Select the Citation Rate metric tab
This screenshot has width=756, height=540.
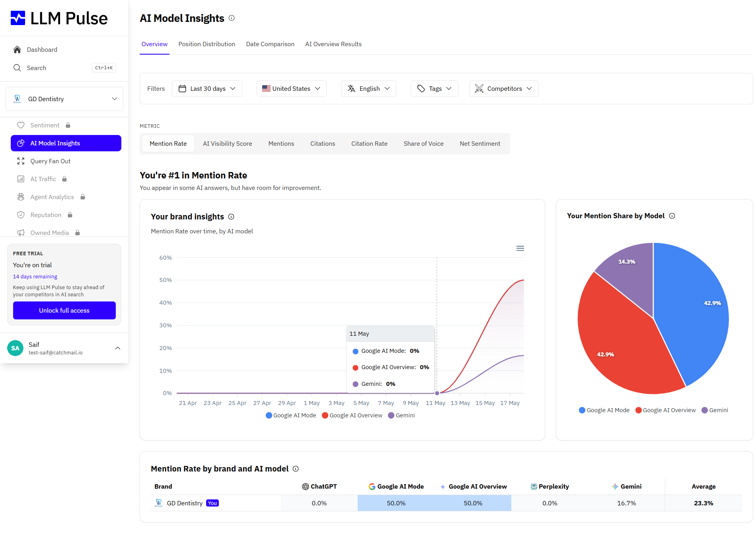[x=369, y=143]
